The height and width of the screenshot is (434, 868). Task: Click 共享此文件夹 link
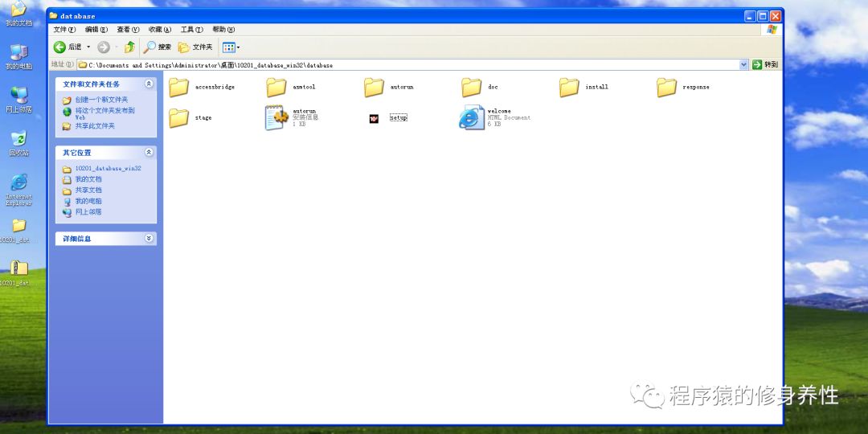(x=95, y=125)
